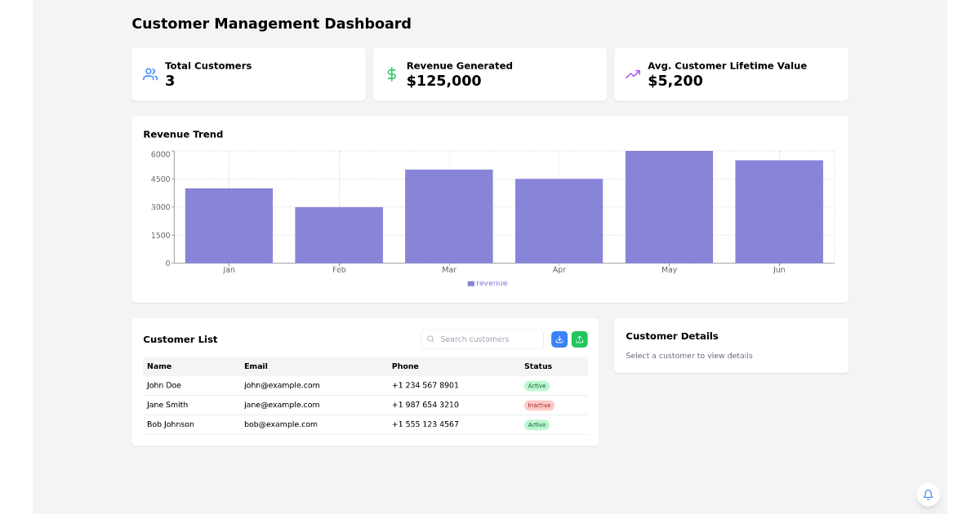Toggle Jane Smith's Inactive status badge

[x=539, y=405]
